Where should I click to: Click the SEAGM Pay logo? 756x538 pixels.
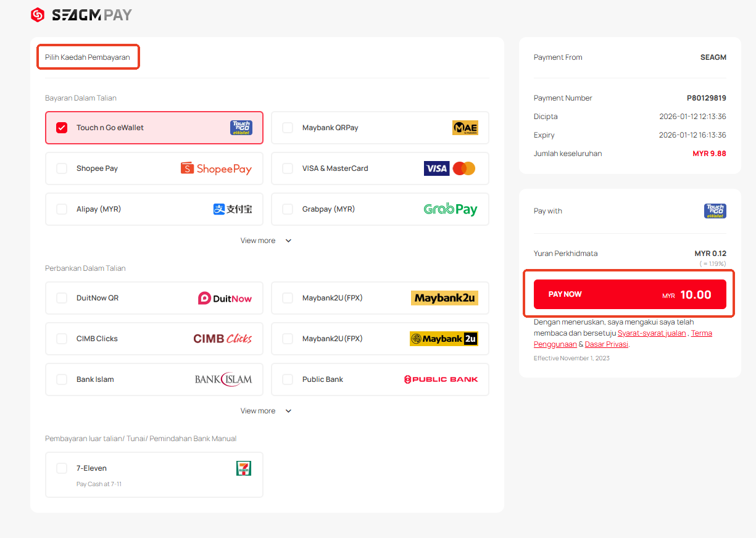81,15
